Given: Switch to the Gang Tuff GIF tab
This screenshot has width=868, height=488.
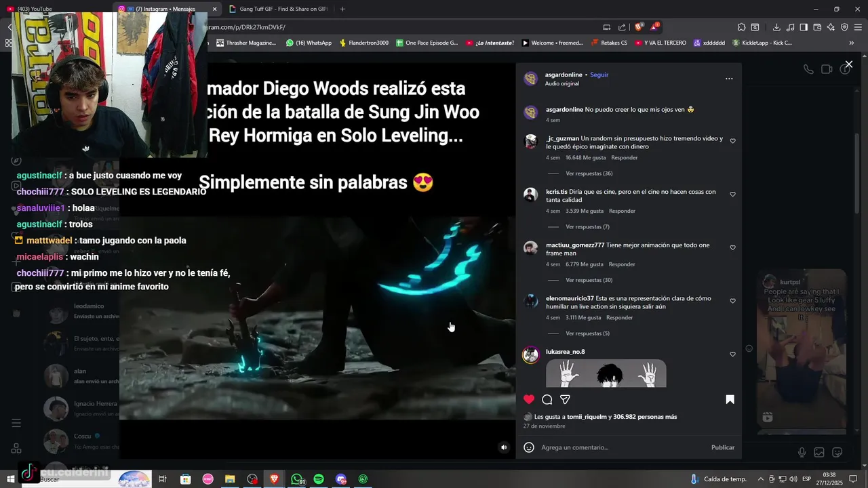Looking at the screenshot, I should click(278, 9).
